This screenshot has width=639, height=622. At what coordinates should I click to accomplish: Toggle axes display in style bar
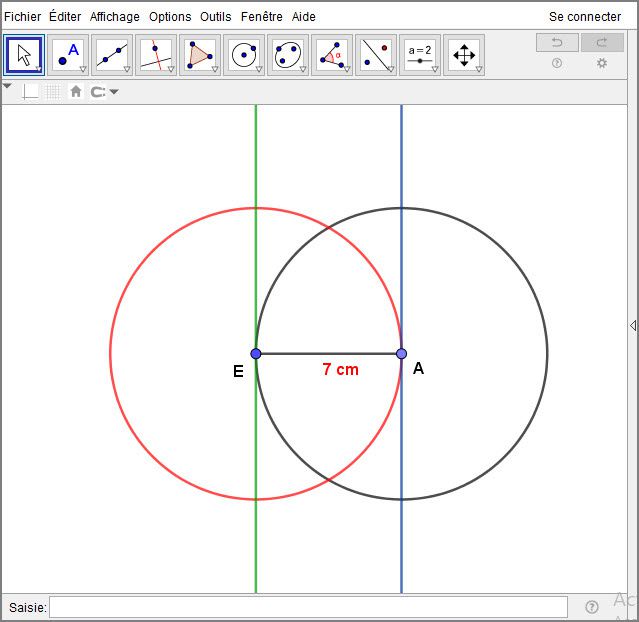point(30,92)
